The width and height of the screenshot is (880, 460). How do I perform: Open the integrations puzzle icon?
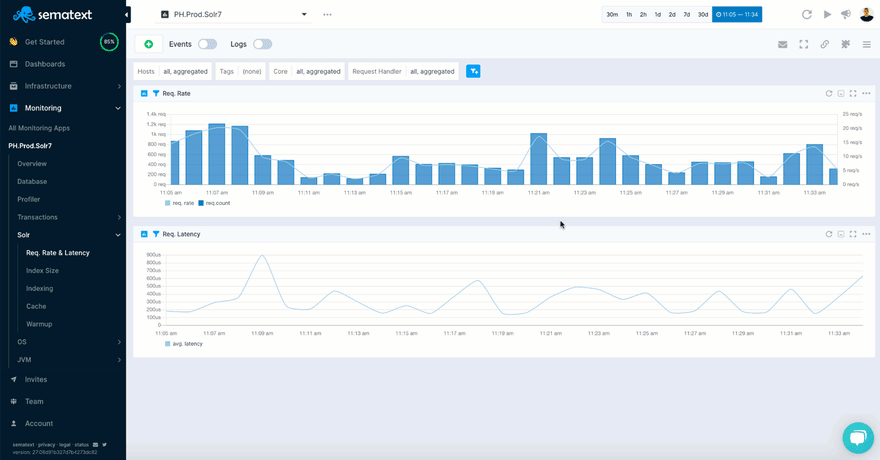[x=845, y=44]
